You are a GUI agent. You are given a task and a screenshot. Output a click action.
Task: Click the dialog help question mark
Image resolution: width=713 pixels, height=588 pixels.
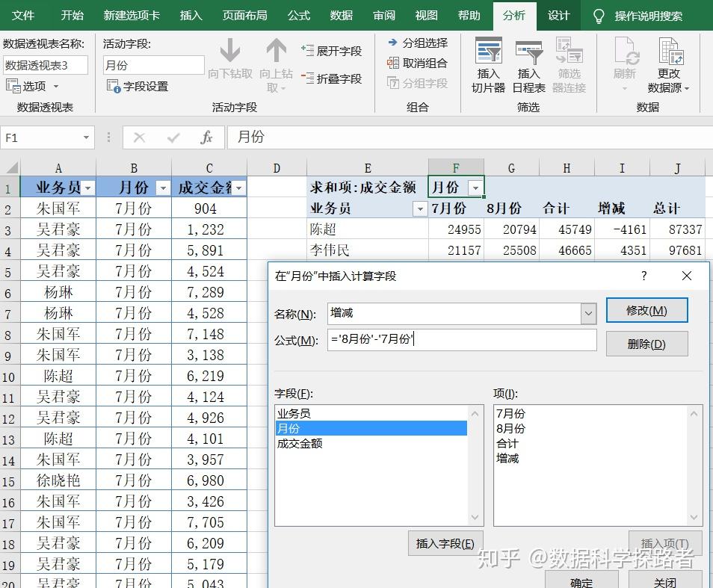[x=644, y=276]
